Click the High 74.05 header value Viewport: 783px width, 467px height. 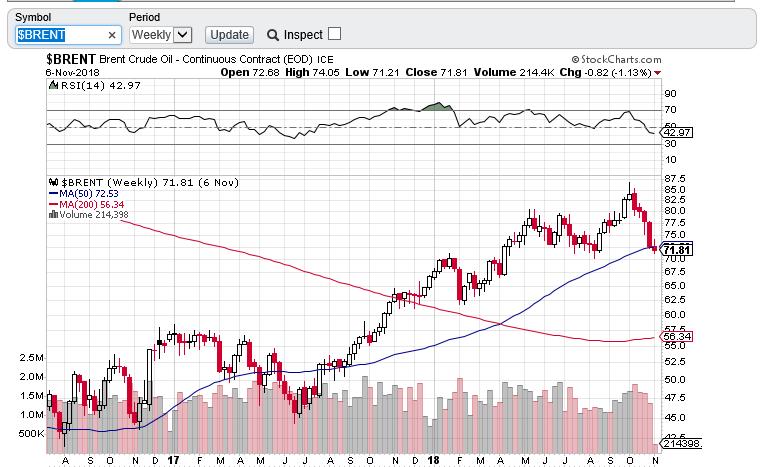point(312,72)
